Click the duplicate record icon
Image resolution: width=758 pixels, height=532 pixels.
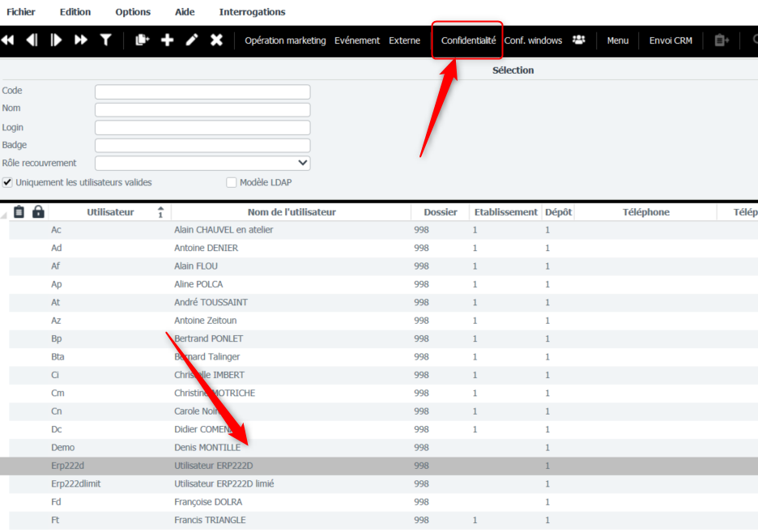(x=143, y=40)
